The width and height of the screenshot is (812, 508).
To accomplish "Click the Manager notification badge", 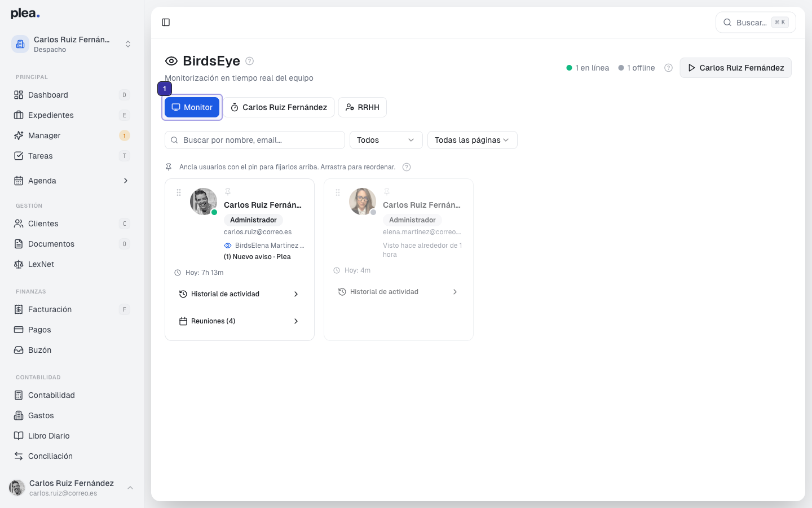I will tap(125, 135).
